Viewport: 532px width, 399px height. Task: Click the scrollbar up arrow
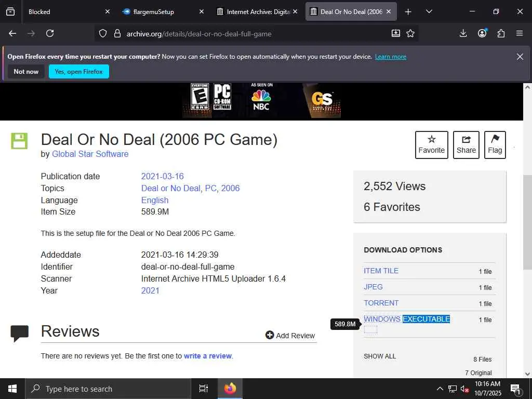coord(527,87)
